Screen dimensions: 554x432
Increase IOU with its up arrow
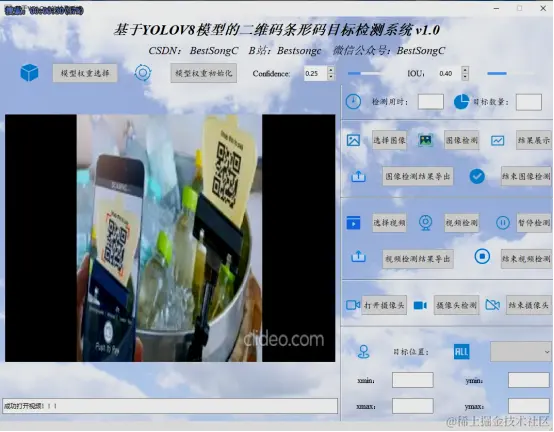click(x=465, y=70)
